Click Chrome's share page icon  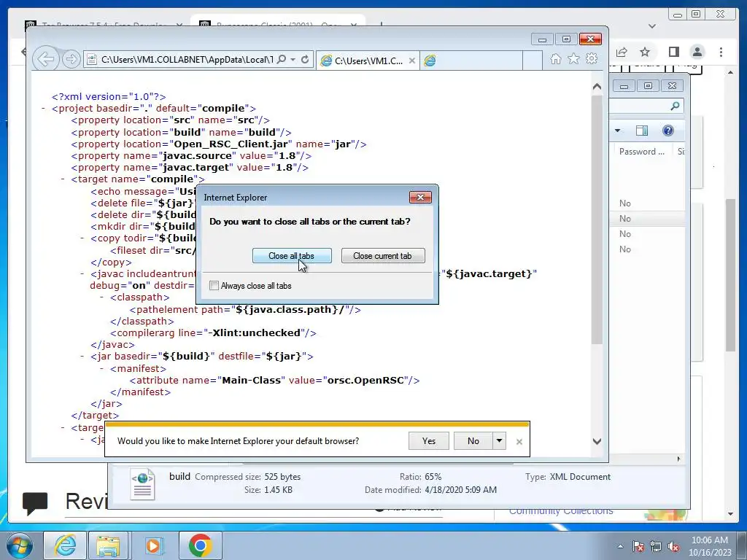[622, 52]
